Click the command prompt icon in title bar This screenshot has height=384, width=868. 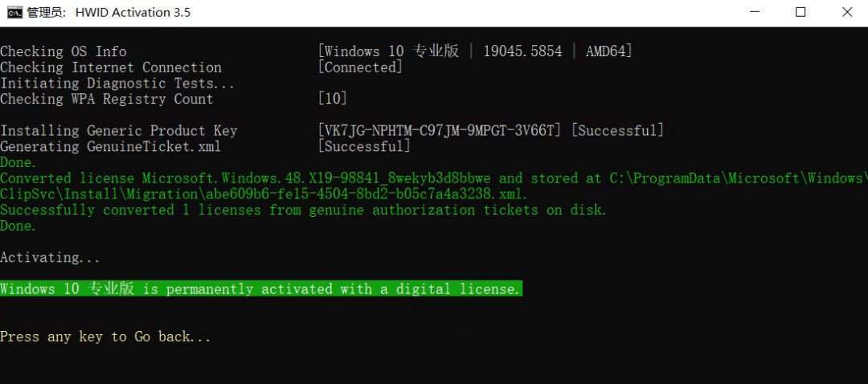(14, 12)
